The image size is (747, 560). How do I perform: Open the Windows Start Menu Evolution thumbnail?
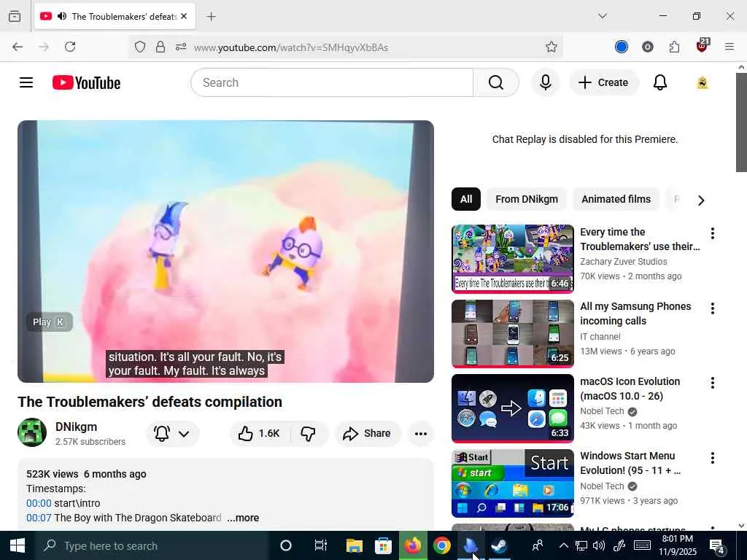click(513, 483)
